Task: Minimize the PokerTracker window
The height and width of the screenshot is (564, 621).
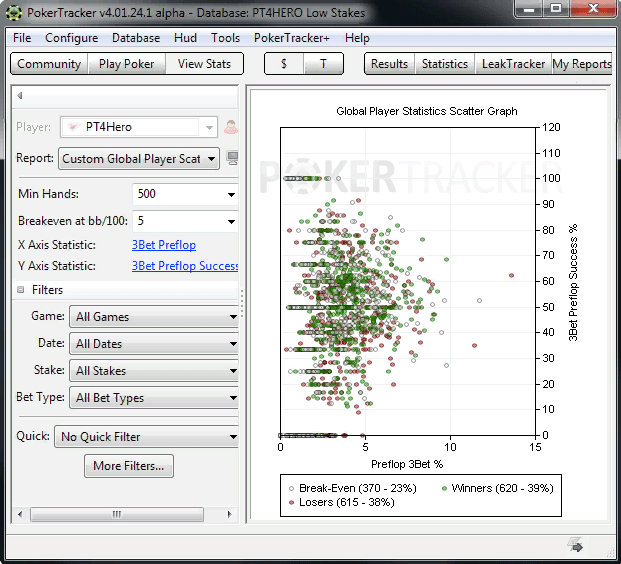Action: 529,9
